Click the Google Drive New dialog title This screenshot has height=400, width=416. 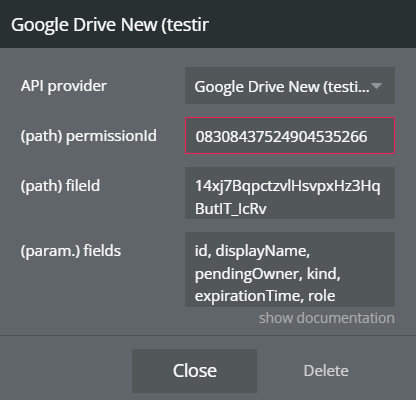pos(110,25)
